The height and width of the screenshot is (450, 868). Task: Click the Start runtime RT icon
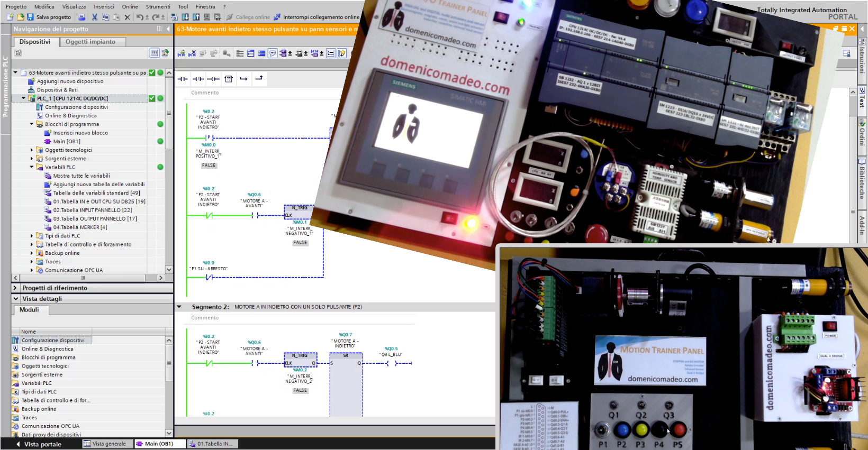218,17
